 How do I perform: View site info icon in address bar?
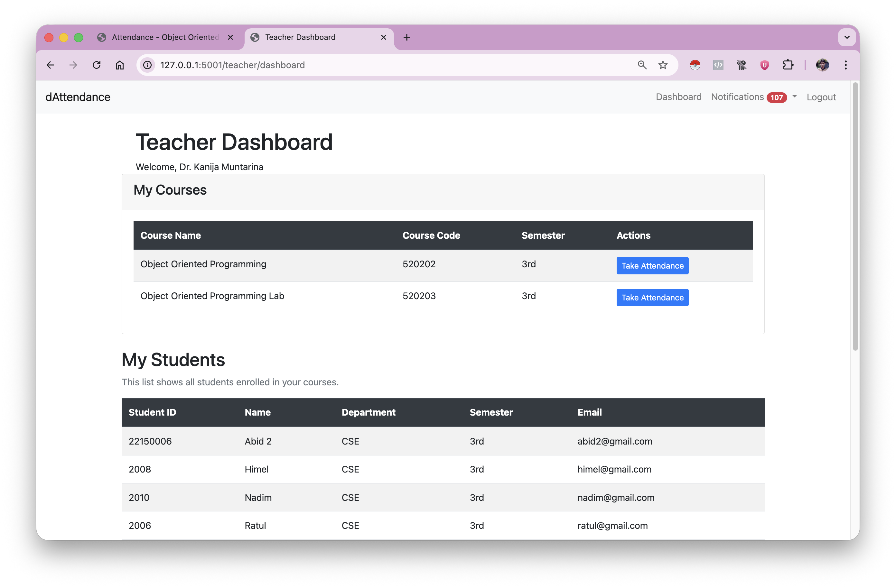pyautogui.click(x=148, y=65)
